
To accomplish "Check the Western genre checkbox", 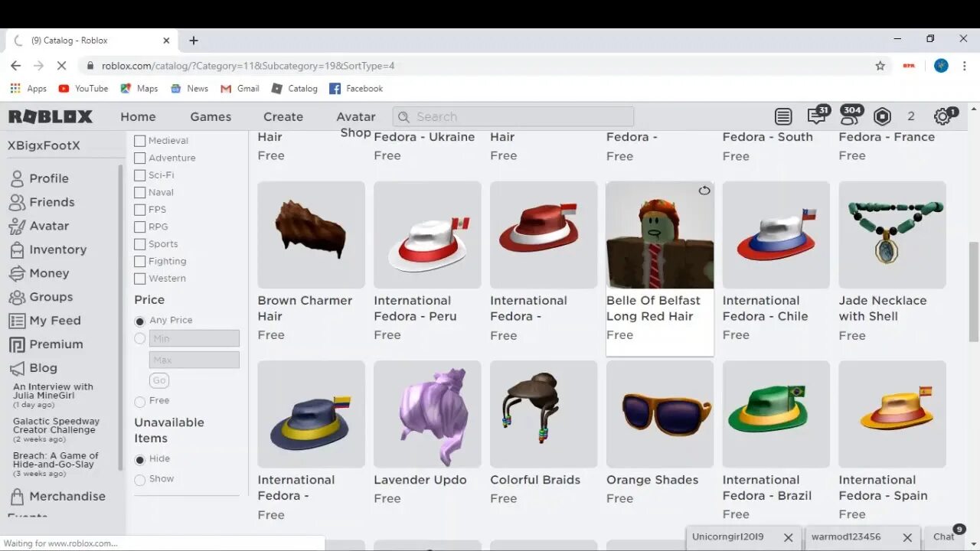I will click(139, 279).
